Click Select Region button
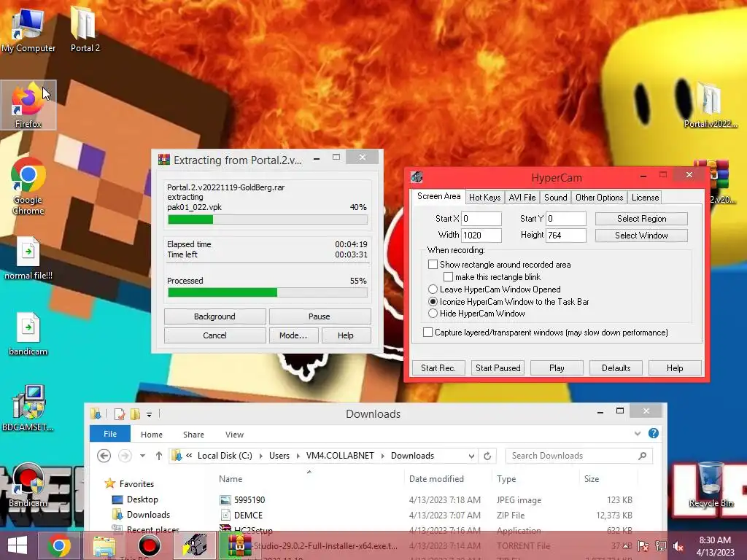 [641, 219]
